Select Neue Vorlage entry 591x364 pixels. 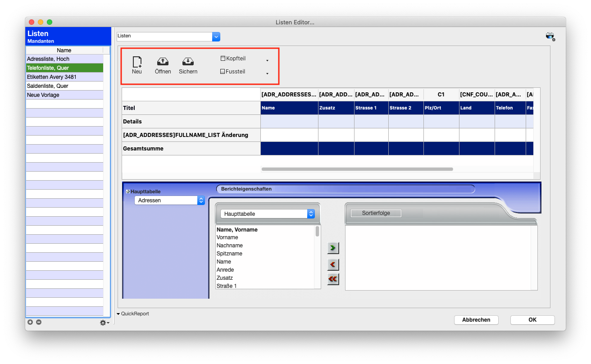[64, 95]
